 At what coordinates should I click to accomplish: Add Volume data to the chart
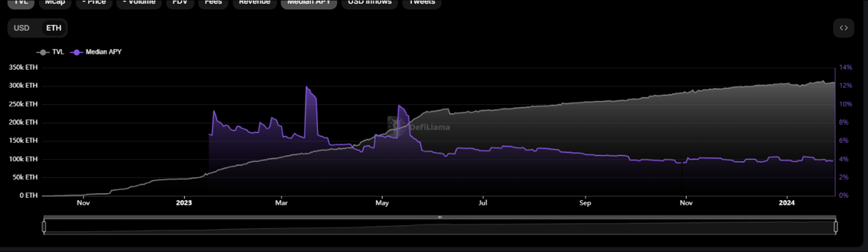(x=139, y=3)
